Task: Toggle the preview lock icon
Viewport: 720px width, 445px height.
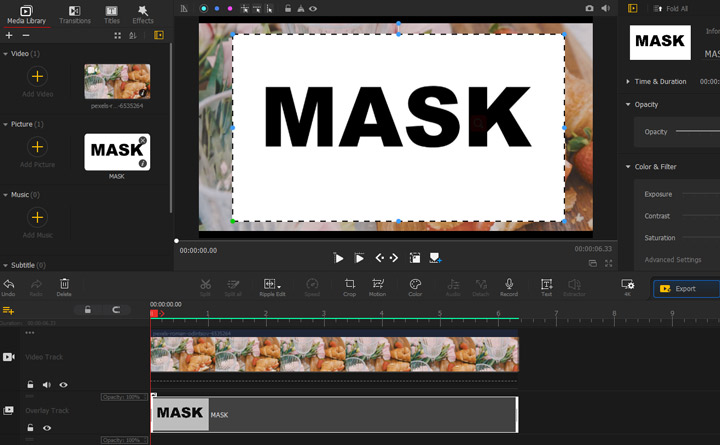Action: [287, 8]
